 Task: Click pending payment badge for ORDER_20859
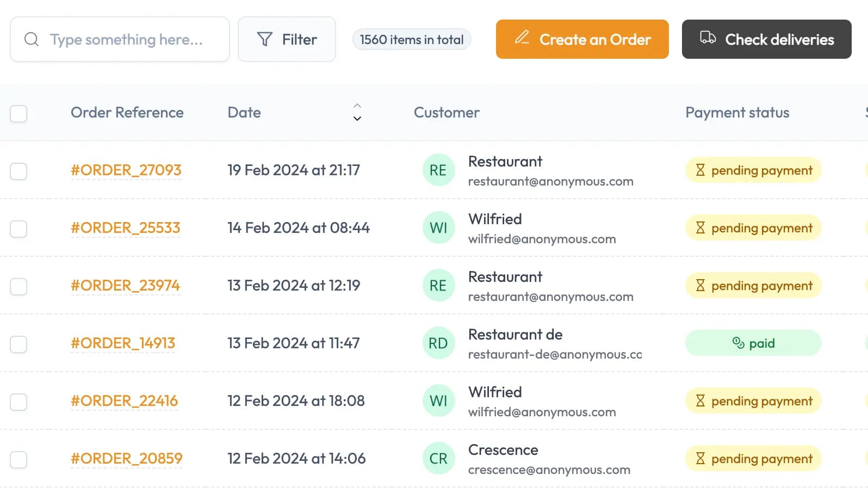pos(753,459)
